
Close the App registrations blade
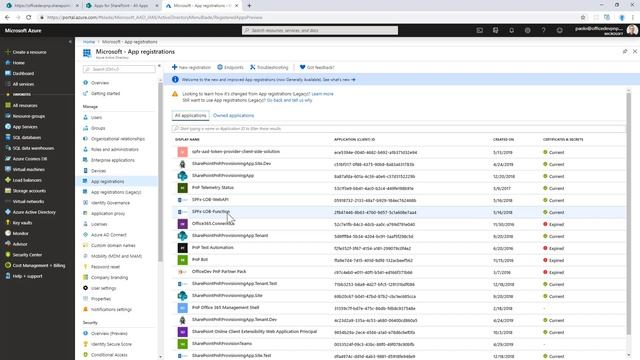(x=635, y=51)
